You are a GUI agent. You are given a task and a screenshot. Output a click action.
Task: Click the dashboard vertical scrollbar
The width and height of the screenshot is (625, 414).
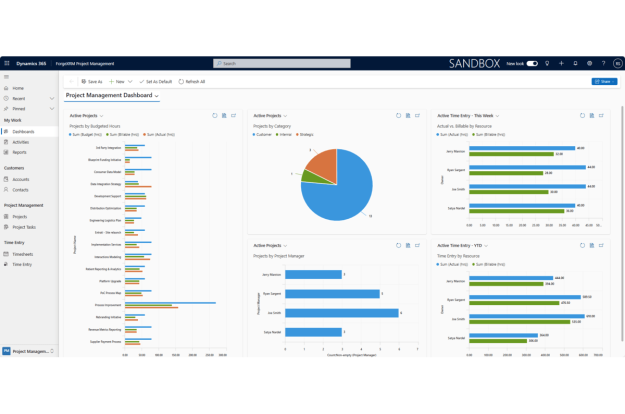tap(622, 223)
